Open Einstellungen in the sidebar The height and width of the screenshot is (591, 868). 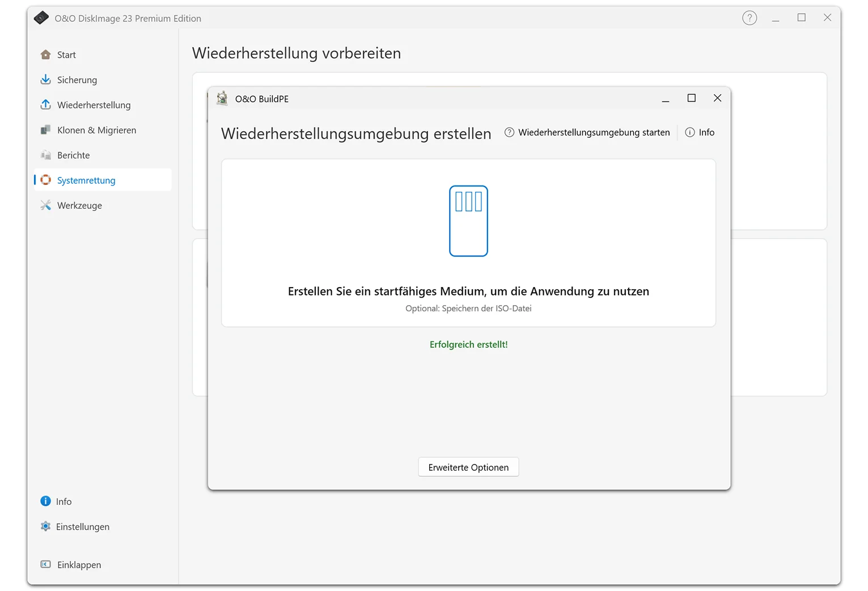click(x=103, y=526)
